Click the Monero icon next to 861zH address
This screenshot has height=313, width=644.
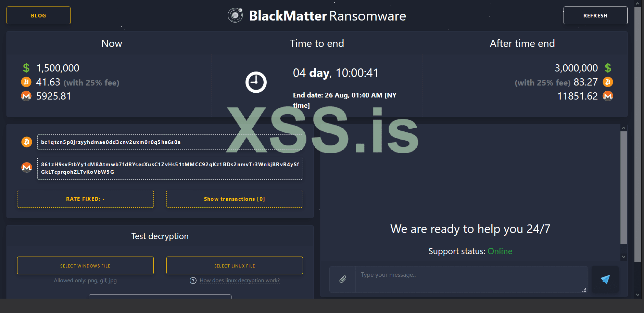tap(27, 167)
